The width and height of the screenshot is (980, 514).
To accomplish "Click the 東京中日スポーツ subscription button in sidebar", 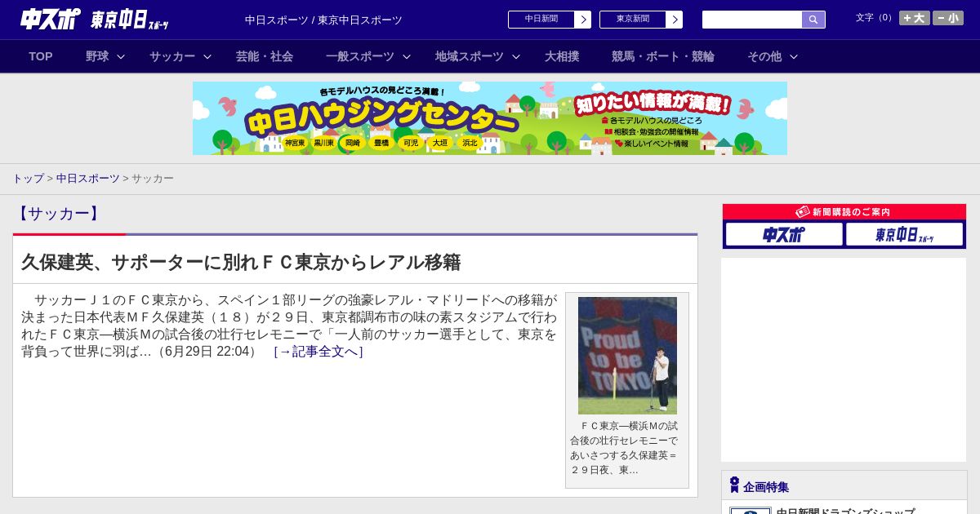I will (x=904, y=234).
